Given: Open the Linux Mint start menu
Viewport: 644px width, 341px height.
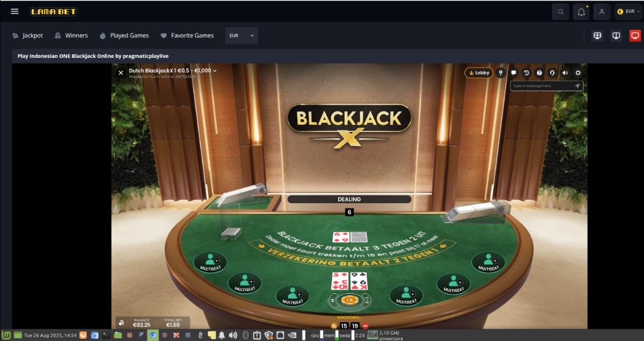Looking at the screenshot, I should tap(7, 335).
